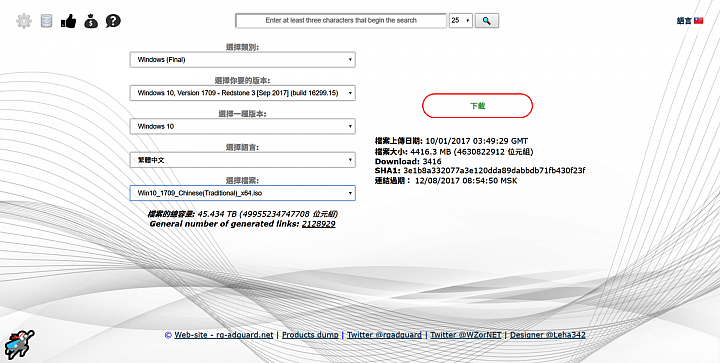Click the SHA1 hash value text
Viewport: 720px width, 363px height.
[x=494, y=171]
